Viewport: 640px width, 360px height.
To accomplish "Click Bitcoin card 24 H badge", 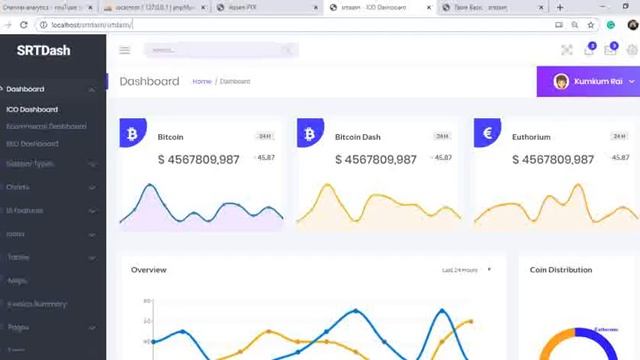I will point(265,136).
